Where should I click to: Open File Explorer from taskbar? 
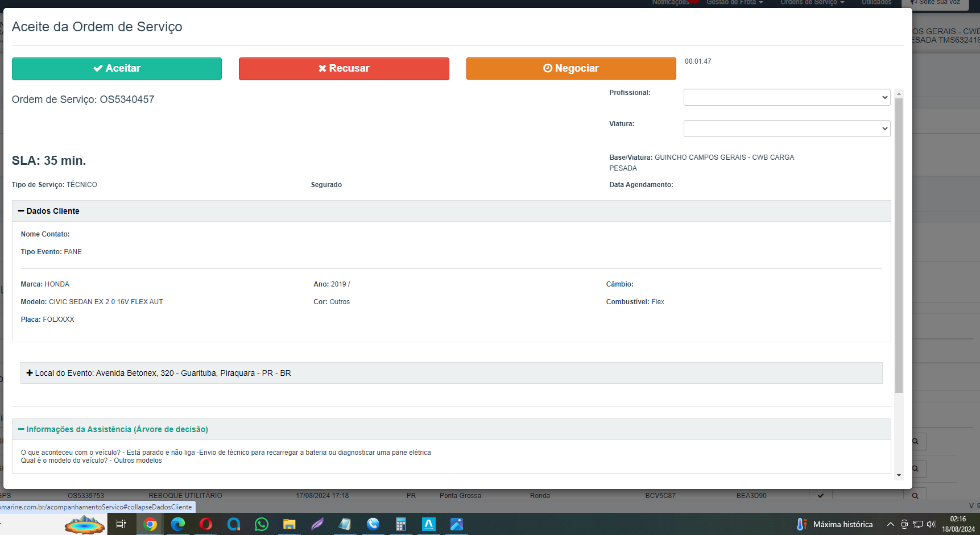(290, 524)
